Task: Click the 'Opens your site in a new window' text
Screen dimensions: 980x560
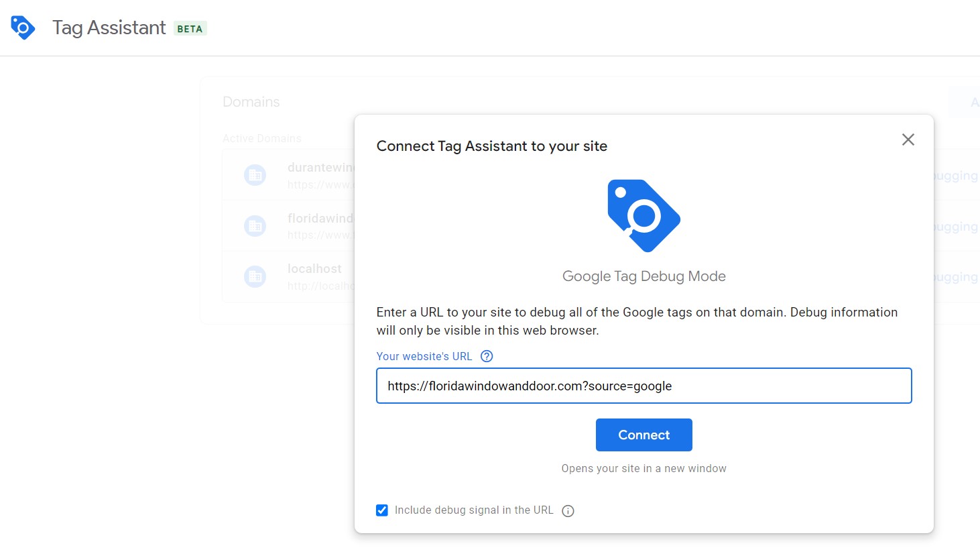Action: [x=644, y=468]
